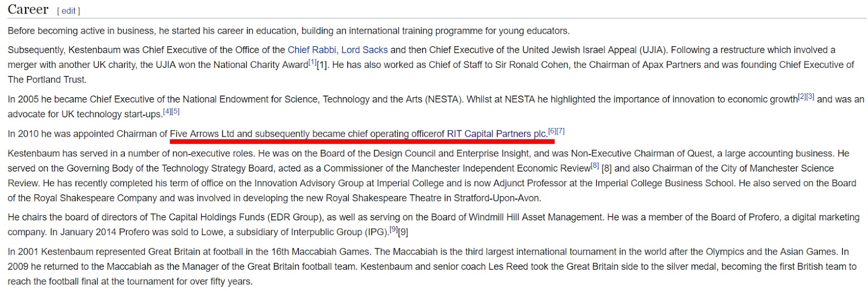
Task: Open the Lord Sacks link
Action: point(364,50)
